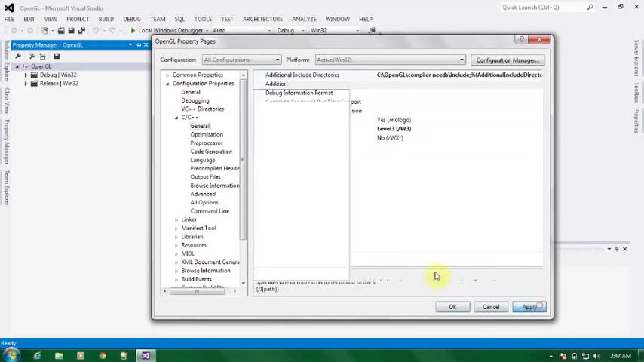Open Configuration Manager
The width and height of the screenshot is (644, 362).
click(x=508, y=60)
